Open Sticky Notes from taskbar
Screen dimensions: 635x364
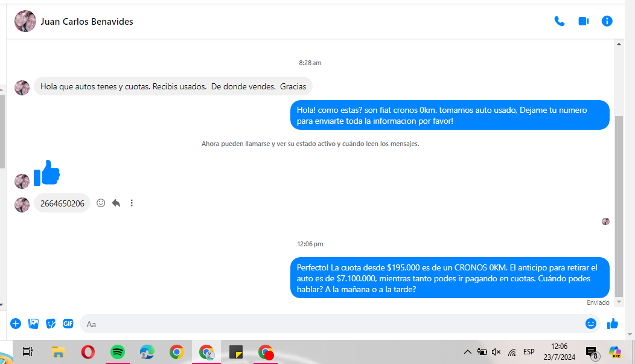(x=235, y=352)
